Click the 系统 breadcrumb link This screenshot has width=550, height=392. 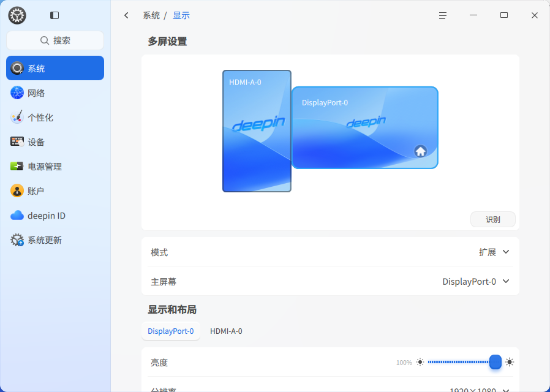[x=151, y=15]
